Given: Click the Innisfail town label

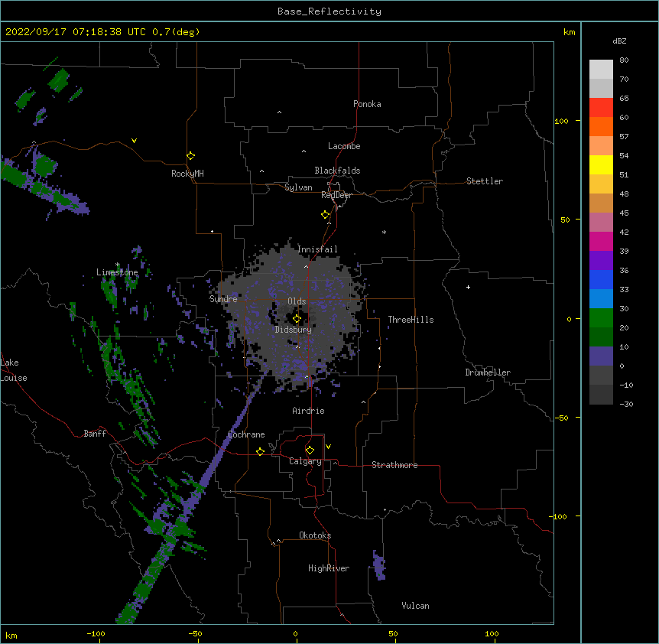Looking at the screenshot, I should click(x=317, y=249).
